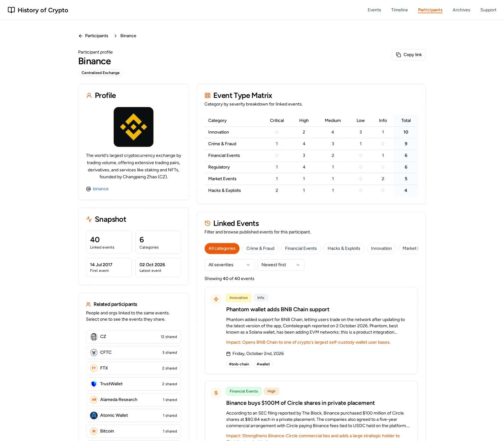The image size is (504, 441).
Task: Open the binance handle link
Action: click(101, 189)
